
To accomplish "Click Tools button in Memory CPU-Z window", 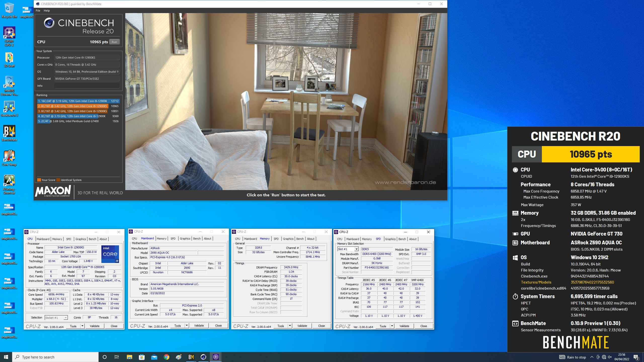I will point(281,326).
